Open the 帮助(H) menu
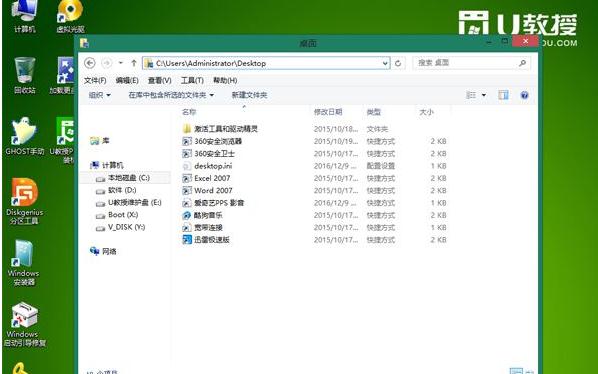This screenshot has height=374, width=598. click(x=225, y=80)
